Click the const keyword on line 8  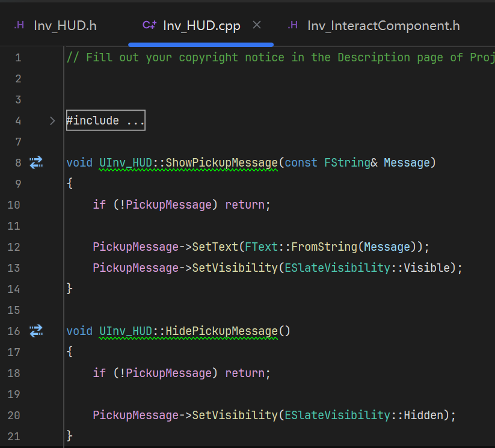click(301, 162)
